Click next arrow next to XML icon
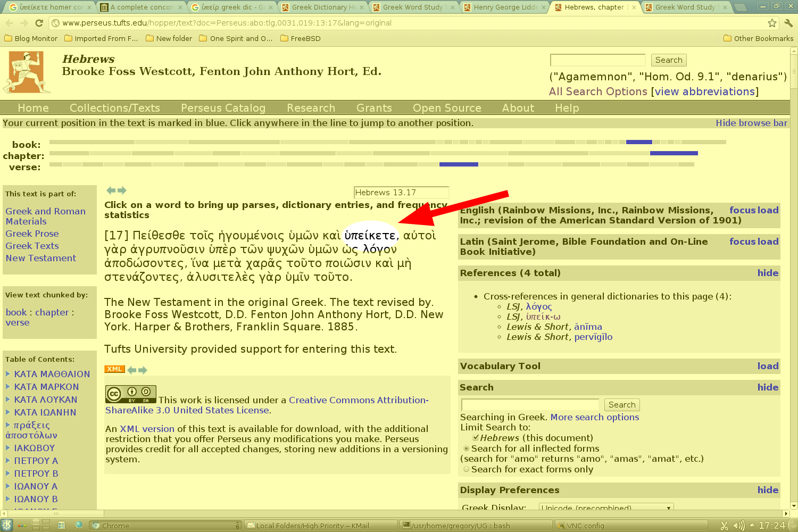 coord(142,370)
